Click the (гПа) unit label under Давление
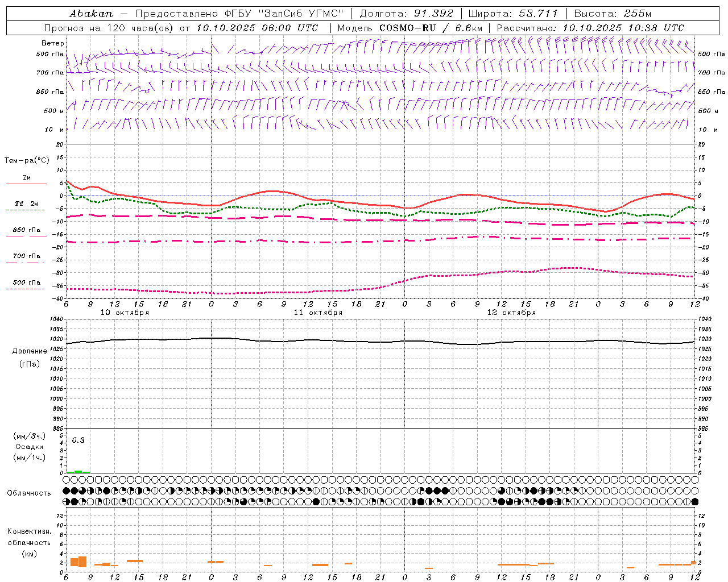The height and width of the screenshot is (582, 728). [30, 364]
